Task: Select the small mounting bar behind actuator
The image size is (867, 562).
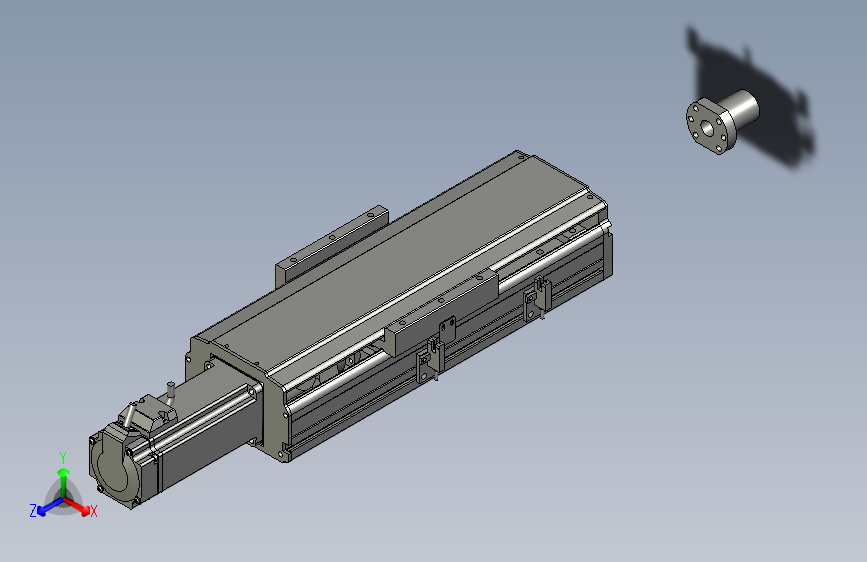Action: point(332,245)
